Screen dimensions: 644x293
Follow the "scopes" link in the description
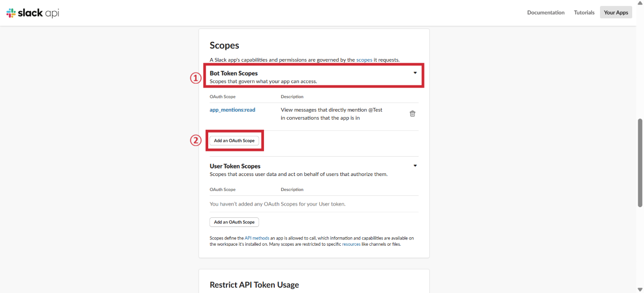[x=364, y=60]
